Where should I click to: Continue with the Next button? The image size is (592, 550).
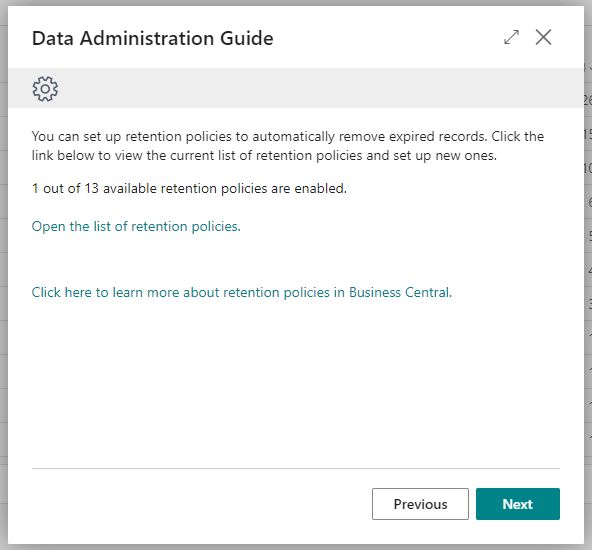click(518, 504)
